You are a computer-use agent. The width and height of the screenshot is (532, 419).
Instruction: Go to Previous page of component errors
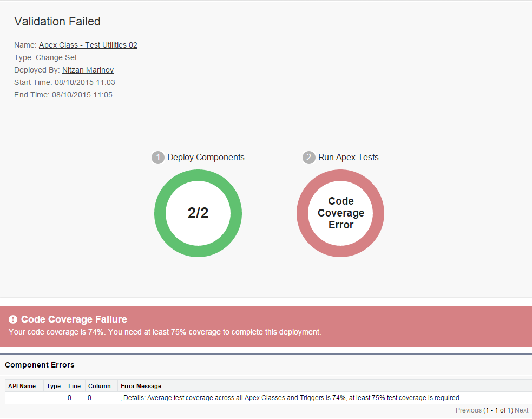(468, 410)
